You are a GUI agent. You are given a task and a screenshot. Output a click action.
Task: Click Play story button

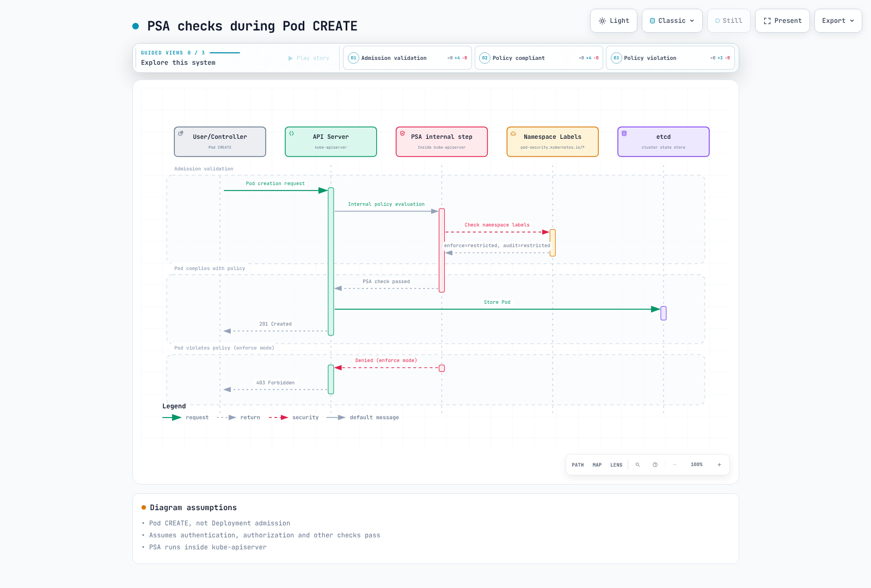(309, 58)
